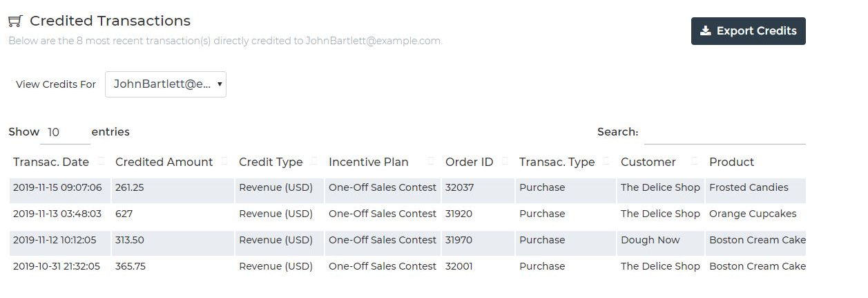Select the row with Order ID 32037
Screen dimensions: 868x298
click(407, 187)
